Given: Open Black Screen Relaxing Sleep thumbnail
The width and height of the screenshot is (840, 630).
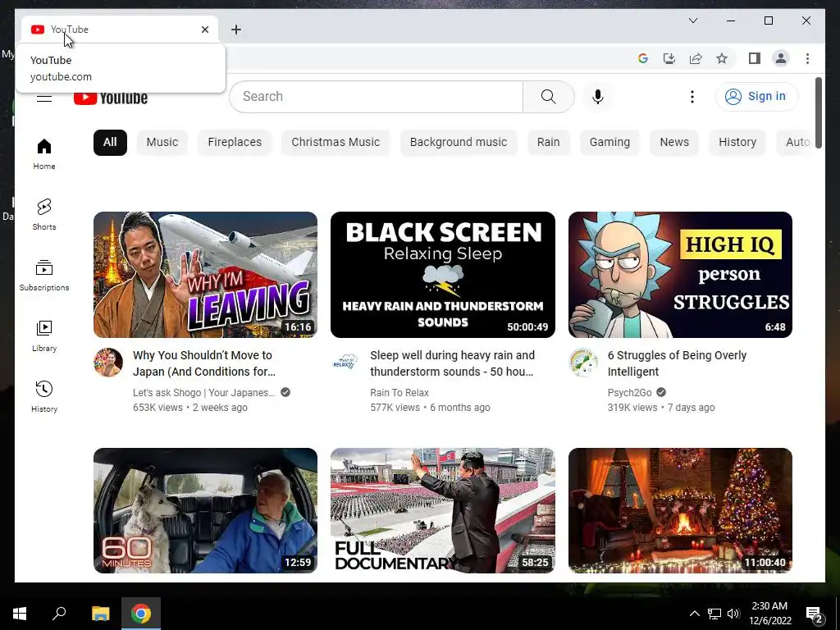Looking at the screenshot, I should point(442,274).
